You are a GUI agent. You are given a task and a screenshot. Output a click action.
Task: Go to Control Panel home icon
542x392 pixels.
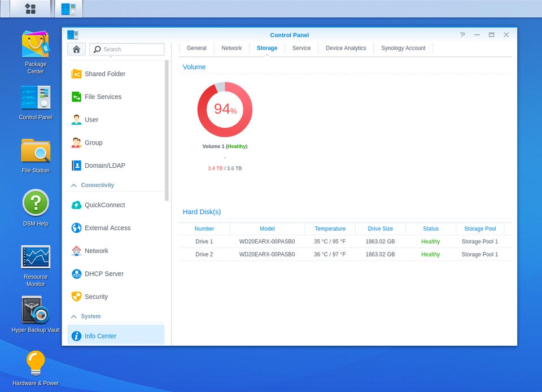click(x=76, y=49)
